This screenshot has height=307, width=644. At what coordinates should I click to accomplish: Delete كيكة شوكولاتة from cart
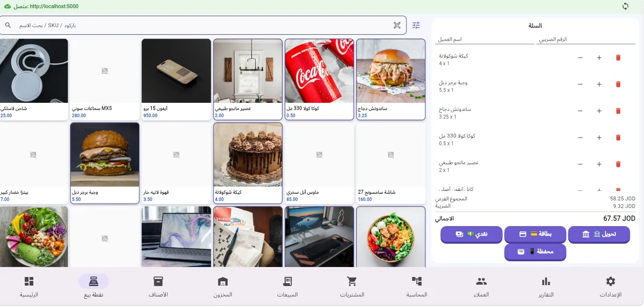(618, 58)
